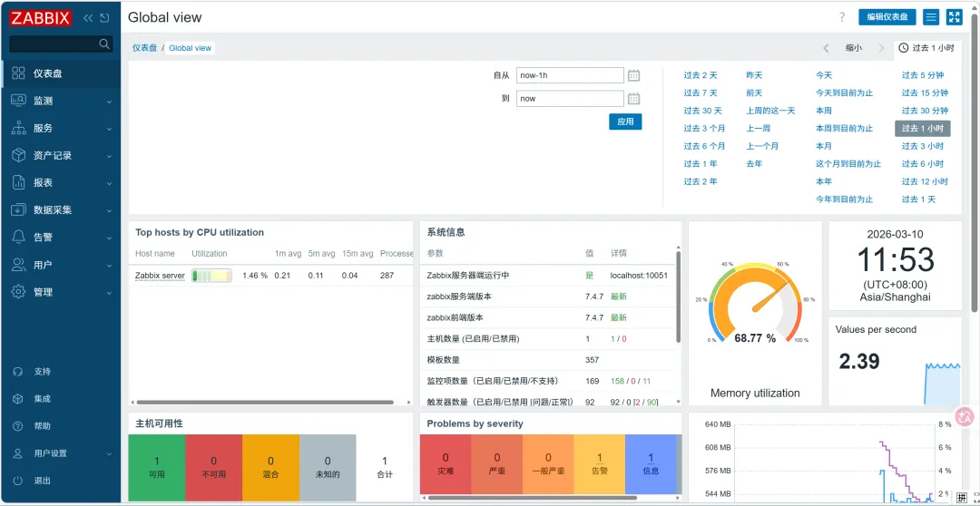
Task: Hide the sidebar with the auto-hide icon
Action: 104,18
